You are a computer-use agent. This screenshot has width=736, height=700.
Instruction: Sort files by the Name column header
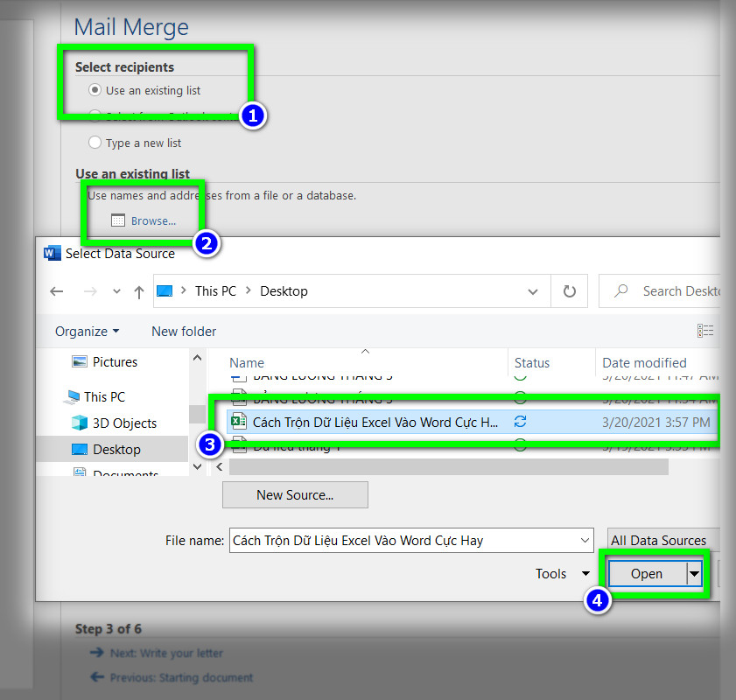(247, 363)
